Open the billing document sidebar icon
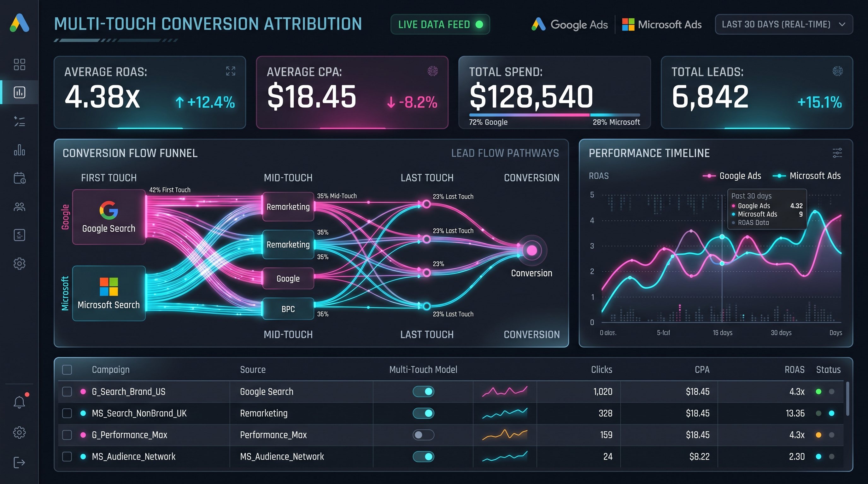 click(x=20, y=235)
